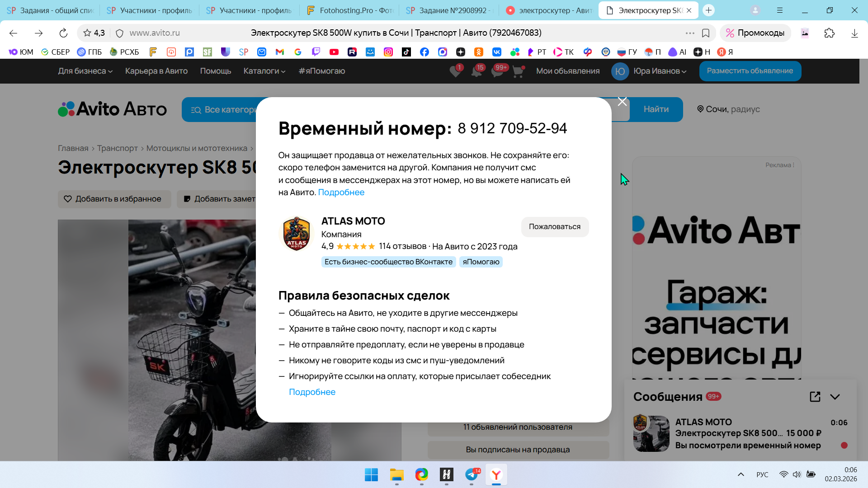Open messages panel in a new window
The width and height of the screenshot is (868, 488).
coord(815,397)
